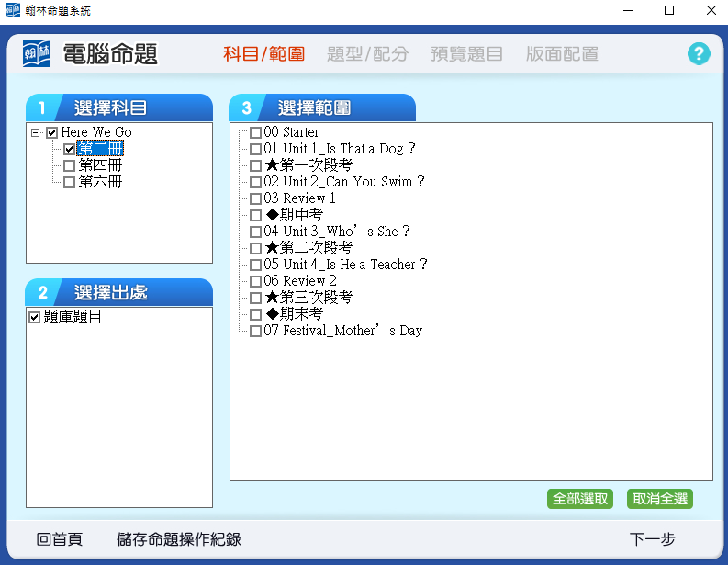Click the 取消全選 button
The image size is (728, 565).
pos(660,499)
